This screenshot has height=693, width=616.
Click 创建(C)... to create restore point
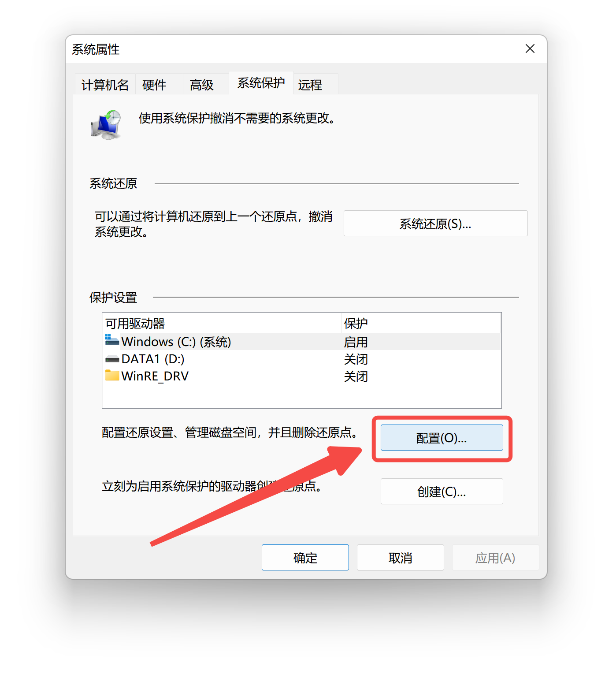point(442,491)
